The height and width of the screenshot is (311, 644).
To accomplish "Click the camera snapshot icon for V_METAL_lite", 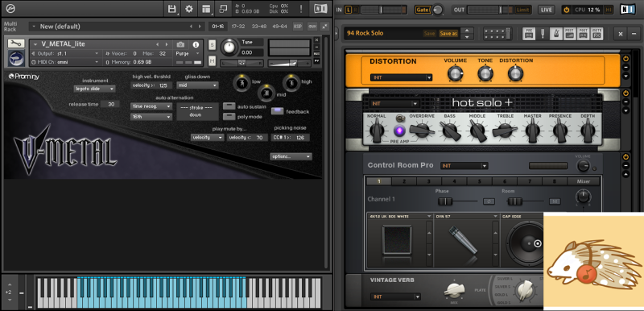I will 180,44.
